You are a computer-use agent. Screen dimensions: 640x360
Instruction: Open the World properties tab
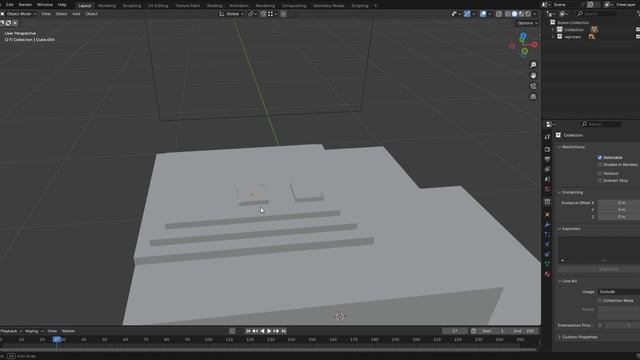coord(547,189)
